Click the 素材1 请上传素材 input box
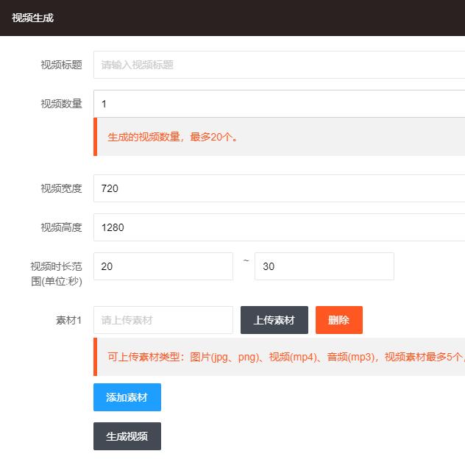Image resolution: width=465 pixels, height=476 pixels. [163, 320]
